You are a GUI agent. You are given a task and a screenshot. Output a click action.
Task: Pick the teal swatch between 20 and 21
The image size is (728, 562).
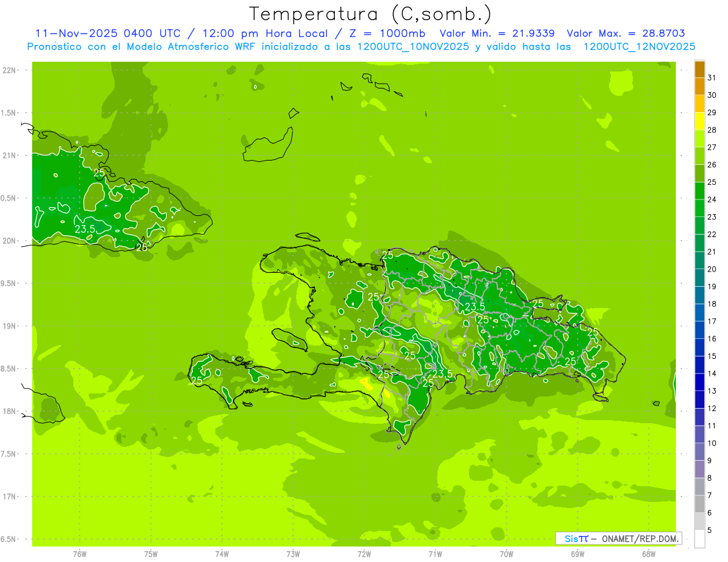[x=699, y=260]
